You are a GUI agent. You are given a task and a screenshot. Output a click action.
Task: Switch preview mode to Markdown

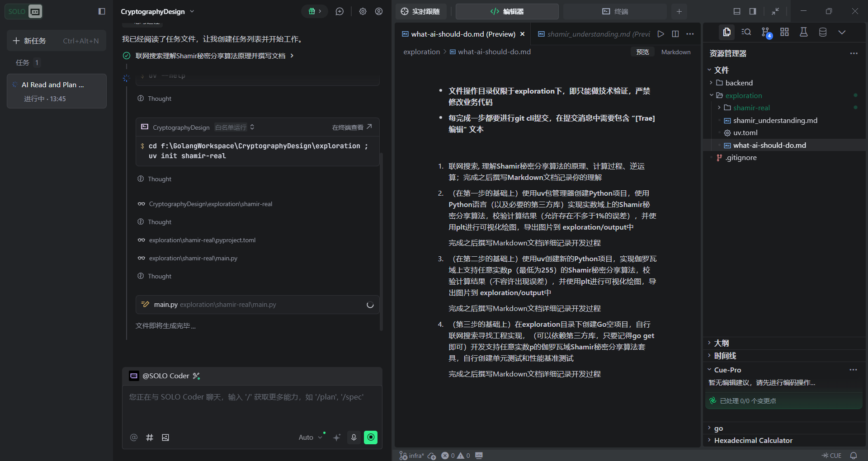click(675, 52)
